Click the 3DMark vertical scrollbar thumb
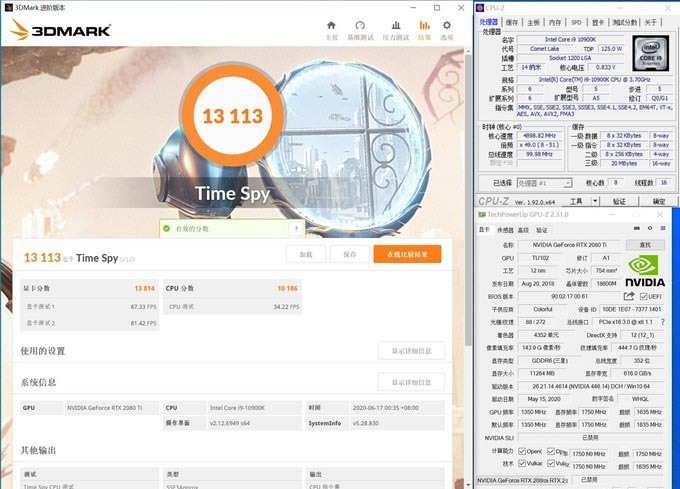This screenshot has height=489, width=680. [468, 199]
